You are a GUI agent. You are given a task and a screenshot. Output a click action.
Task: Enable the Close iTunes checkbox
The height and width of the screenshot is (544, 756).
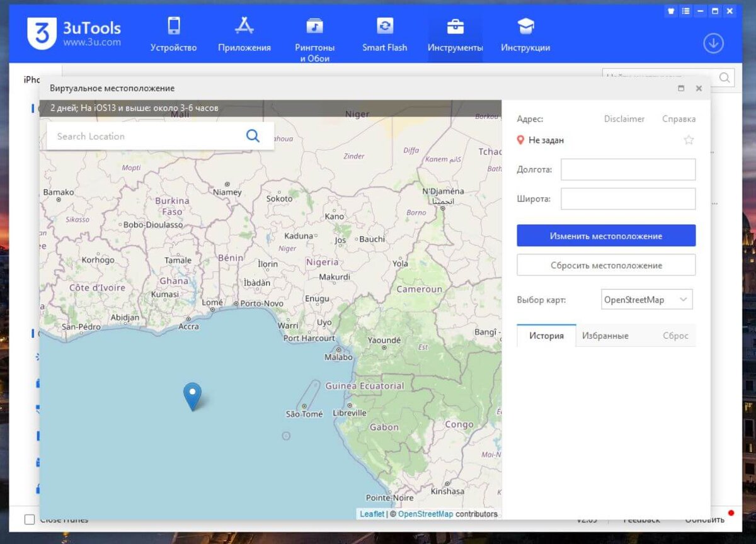point(29,519)
